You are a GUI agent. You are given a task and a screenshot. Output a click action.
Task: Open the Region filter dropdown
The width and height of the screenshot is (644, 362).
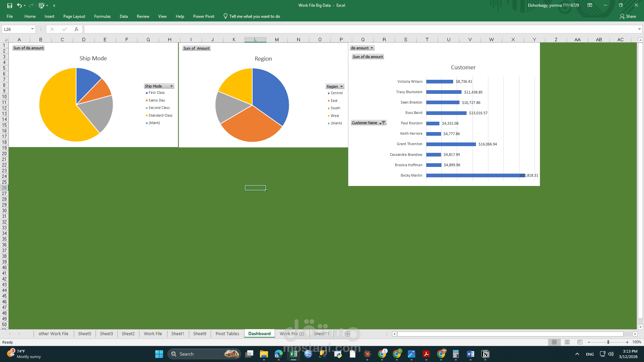click(341, 86)
